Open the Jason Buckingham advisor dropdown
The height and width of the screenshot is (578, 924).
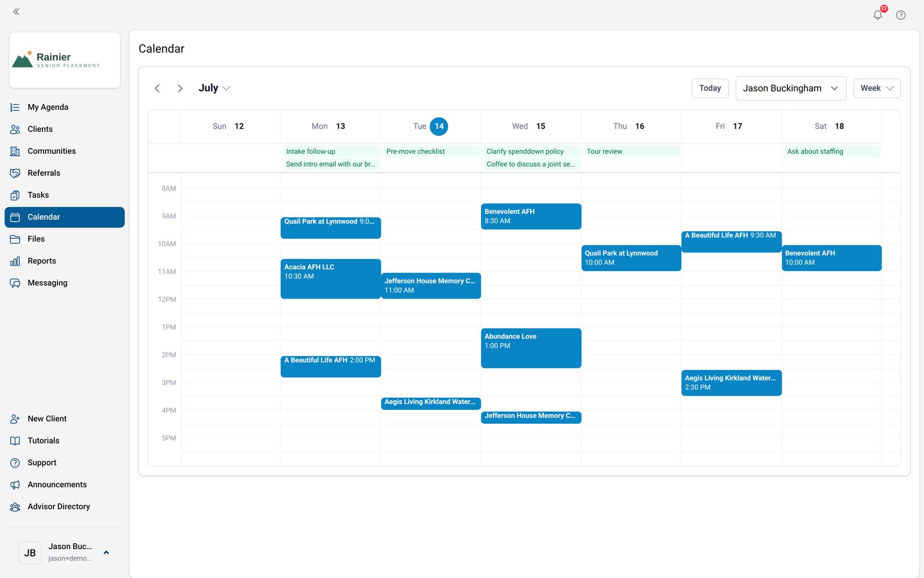pos(791,89)
